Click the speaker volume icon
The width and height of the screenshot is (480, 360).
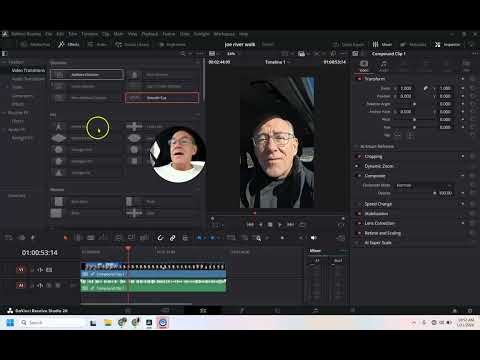click(313, 238)
